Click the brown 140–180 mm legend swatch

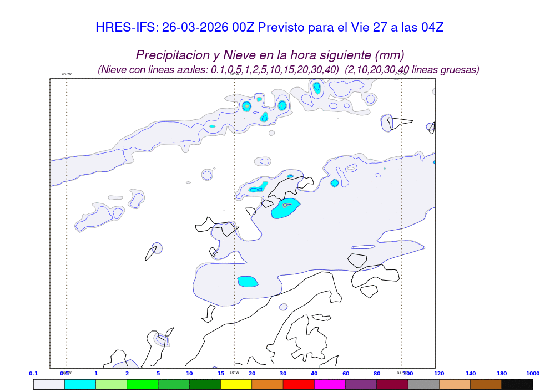486,384
